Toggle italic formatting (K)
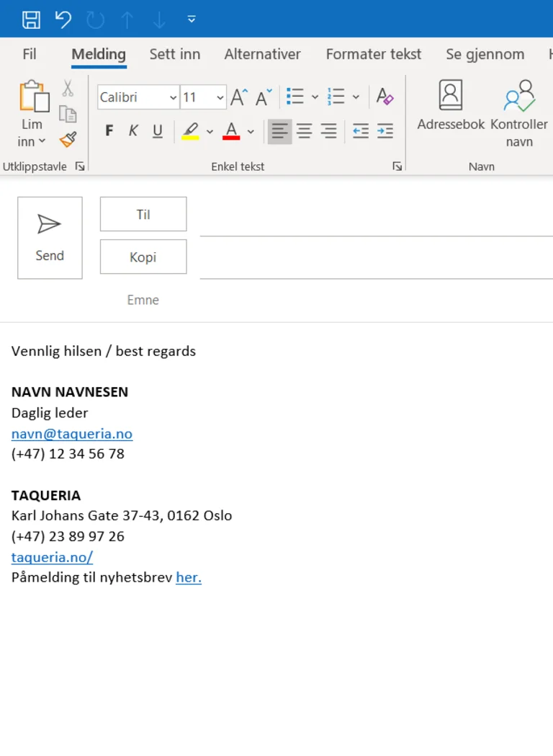 point(133,131)
